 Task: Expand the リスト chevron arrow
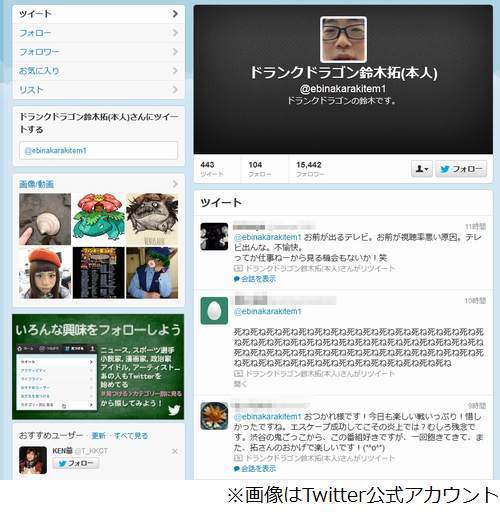tap(175, 90)
